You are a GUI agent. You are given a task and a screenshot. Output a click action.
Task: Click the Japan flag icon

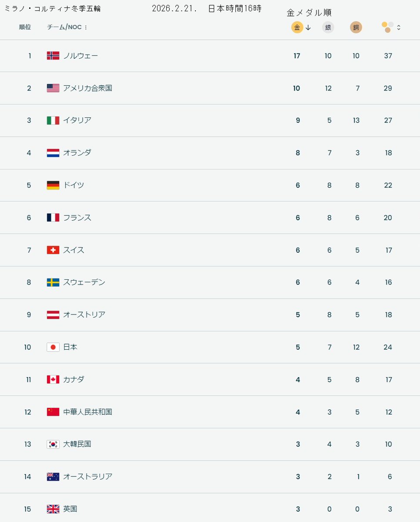[x=53, y=347]
